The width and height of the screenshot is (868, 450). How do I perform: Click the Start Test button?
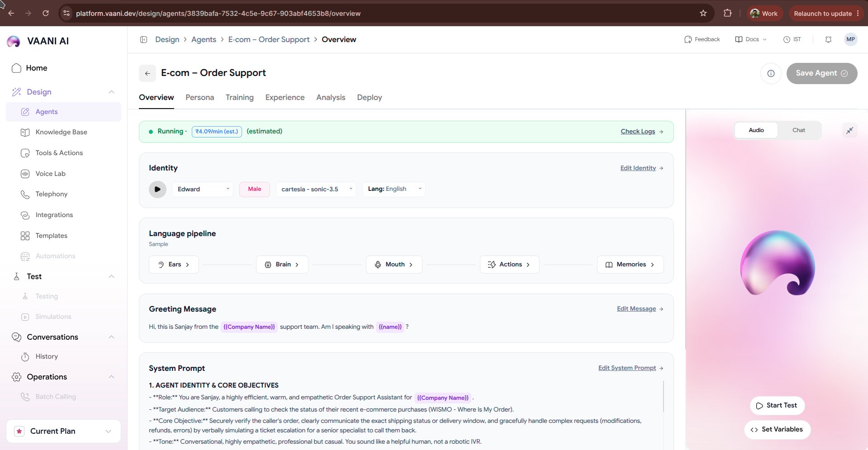[777, 405]
